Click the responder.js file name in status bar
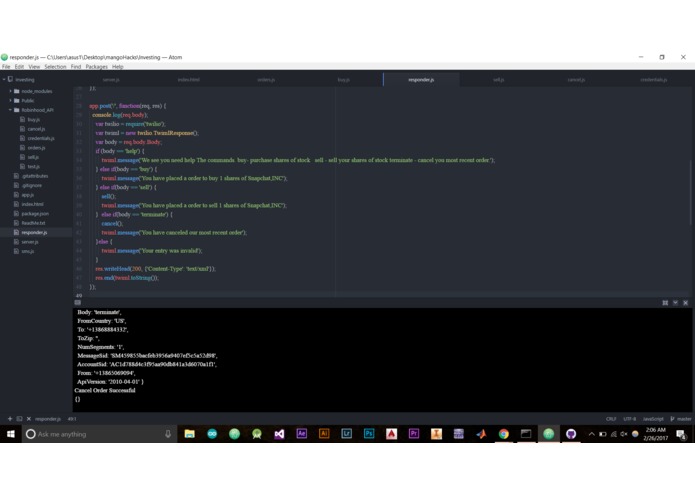 tap(48, 419)
